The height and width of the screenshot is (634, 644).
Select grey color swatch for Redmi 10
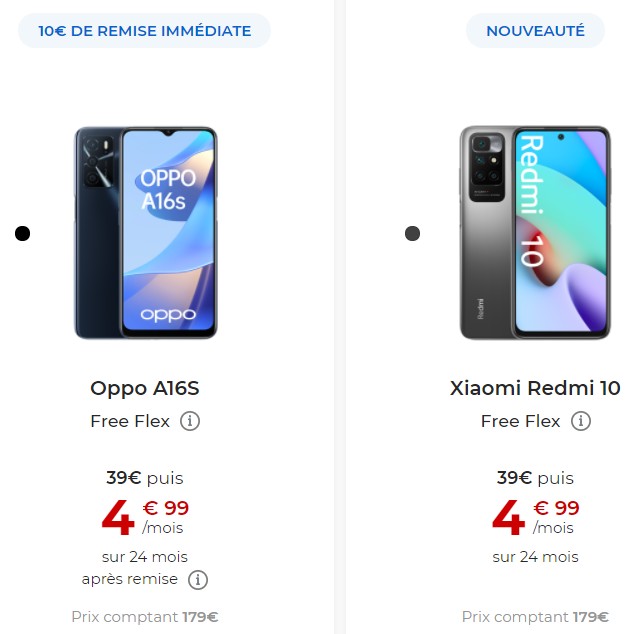412,233
